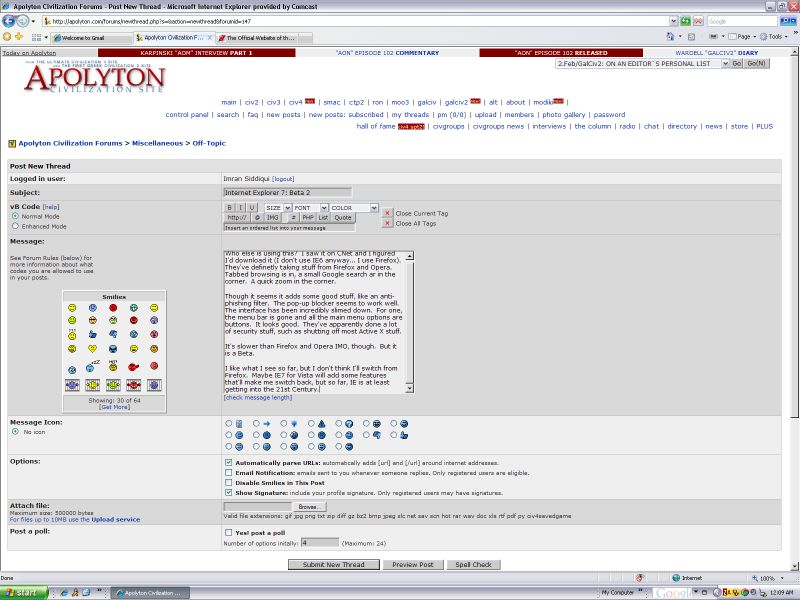Tick the 'Yes! post a poll' checkbox

click(229, 532)
